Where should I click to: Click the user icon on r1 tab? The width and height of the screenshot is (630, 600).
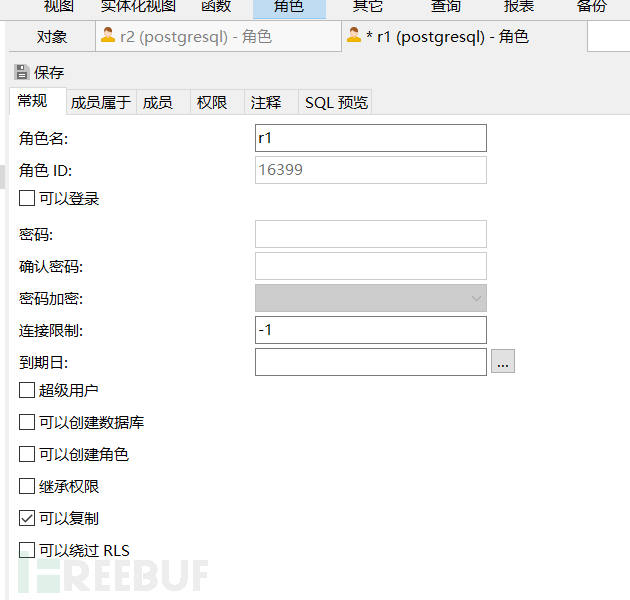tap(354, 35)
